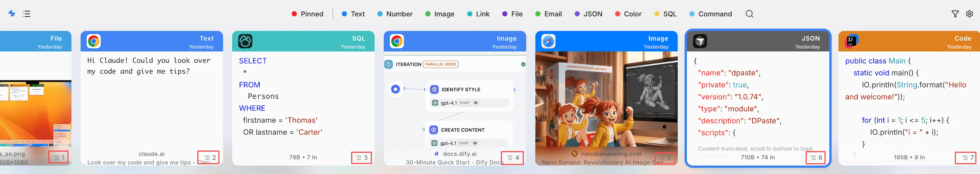The height and width of the screenshot is (174, 980).
Task: Filter clips by Image type
Action: click(440, 14)
